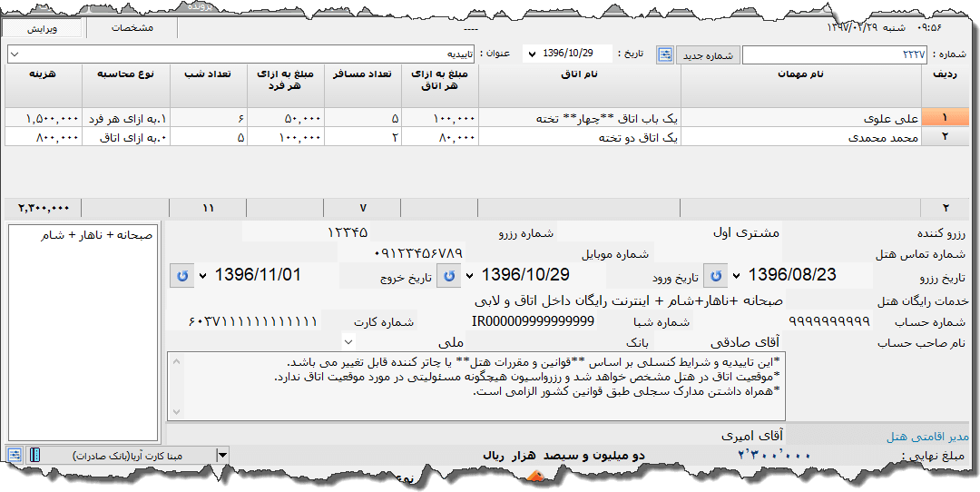Click guest name cell محمد محمدی
Image resolution: width=980 pixels, height=492 pixels.
coord(802,136)
